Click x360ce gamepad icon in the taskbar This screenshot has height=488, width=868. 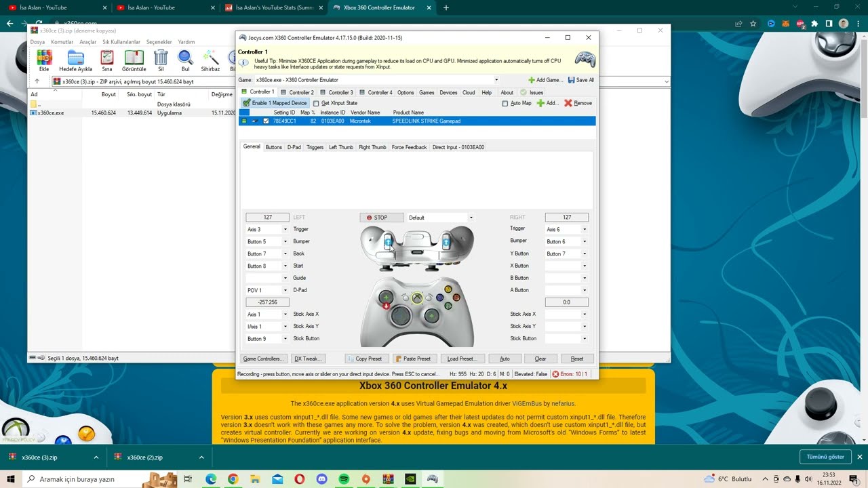(432, 479)
